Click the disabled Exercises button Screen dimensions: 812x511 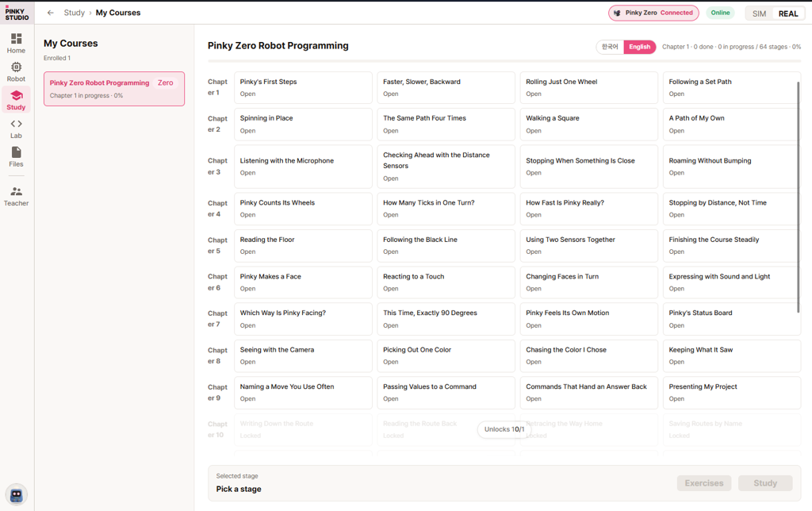coord(704,483)
